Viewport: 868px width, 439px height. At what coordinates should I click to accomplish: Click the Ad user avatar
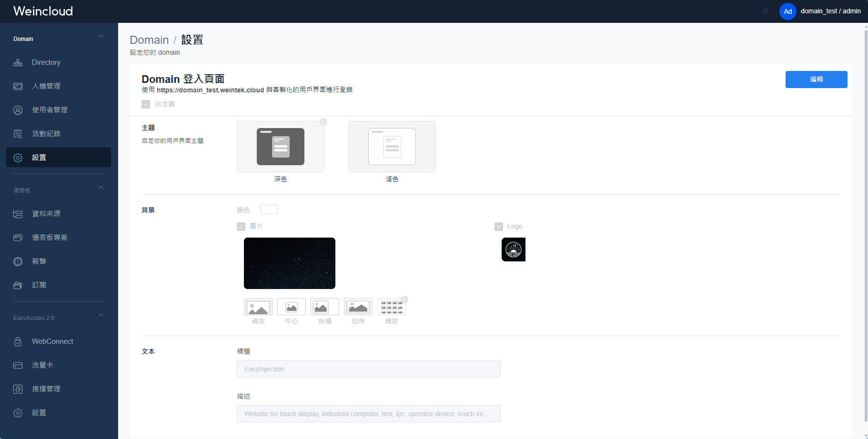coord(788,11)
